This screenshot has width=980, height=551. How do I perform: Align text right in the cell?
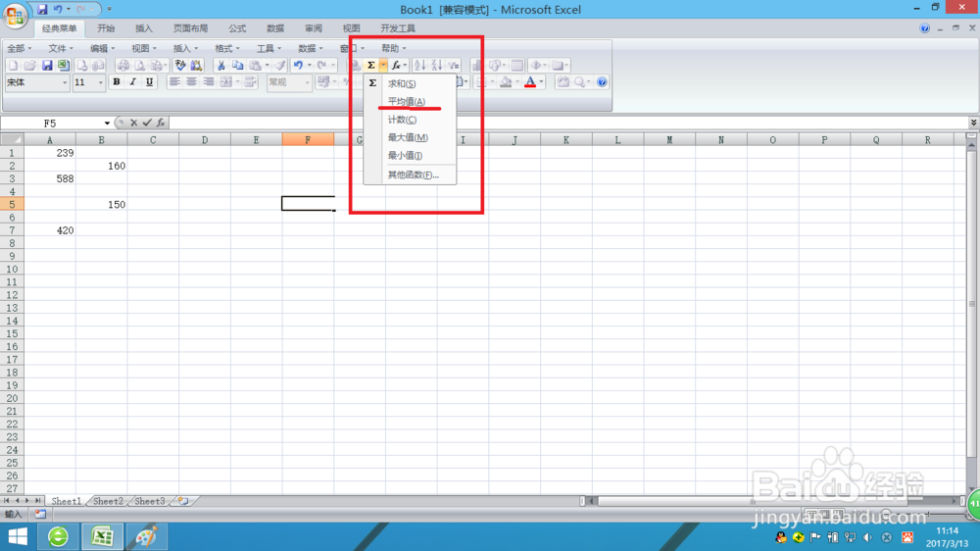click(x=209, y=82)
